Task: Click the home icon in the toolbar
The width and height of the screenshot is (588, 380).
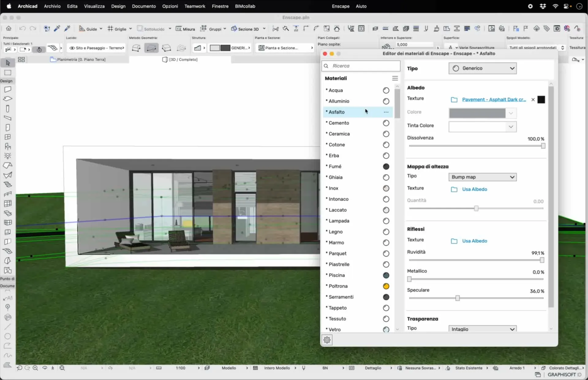Action: tap(9, 28)
